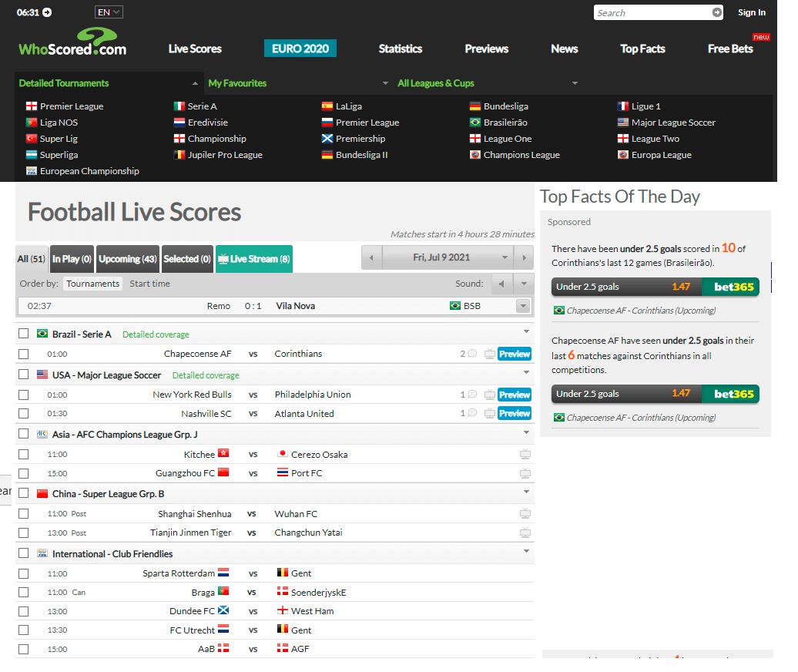Click the Germany flag beside Bundesliga
The width and height of the screenshot is (798, 672).
474,106
